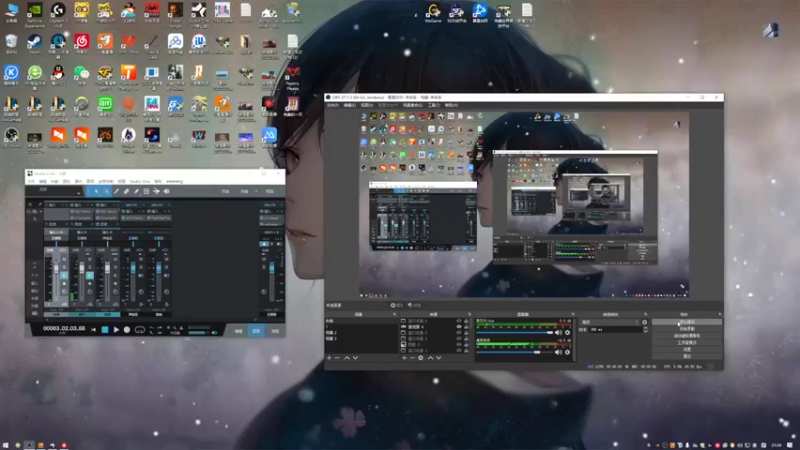Mute the first mixer channel in Studio One
This screenshot has width=800, height=450.
(x=64, y=259)
